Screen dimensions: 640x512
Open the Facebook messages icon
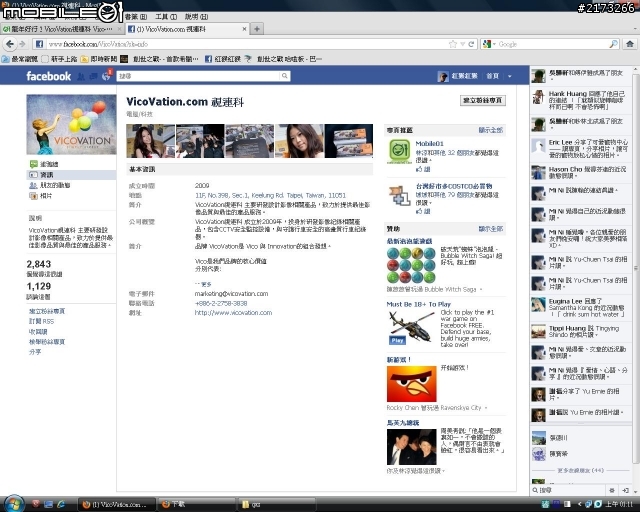click(x=93, y=76)
